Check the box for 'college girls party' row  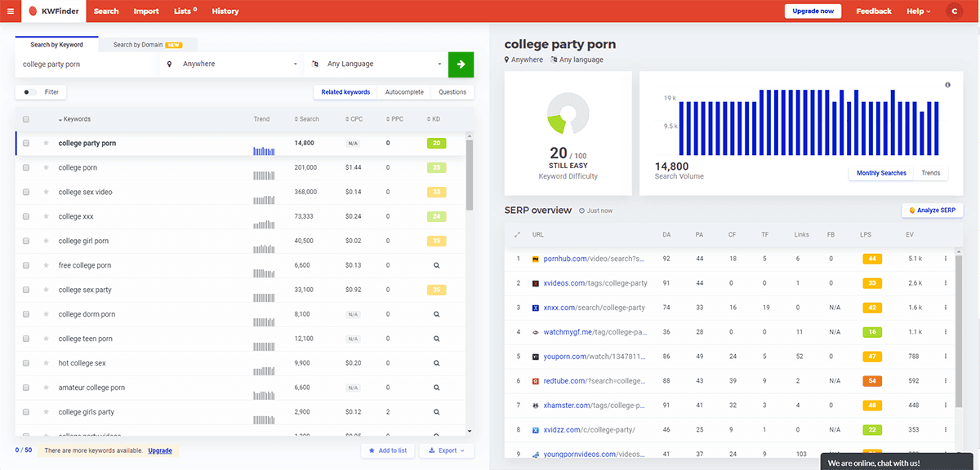(26, 412)
